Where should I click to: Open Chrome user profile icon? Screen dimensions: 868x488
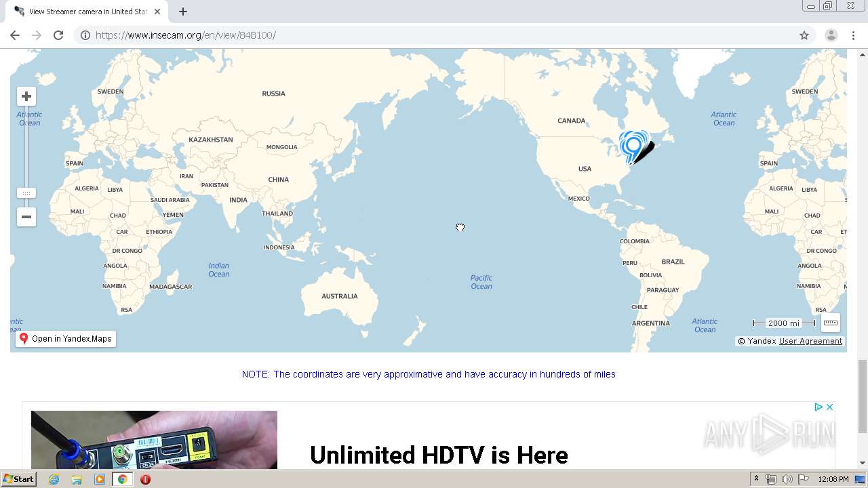831,35
